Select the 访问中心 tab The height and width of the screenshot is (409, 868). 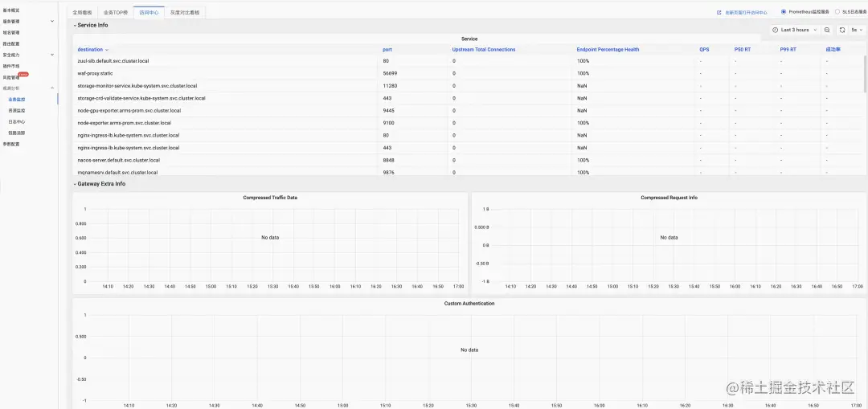click(x=149, y=12)
